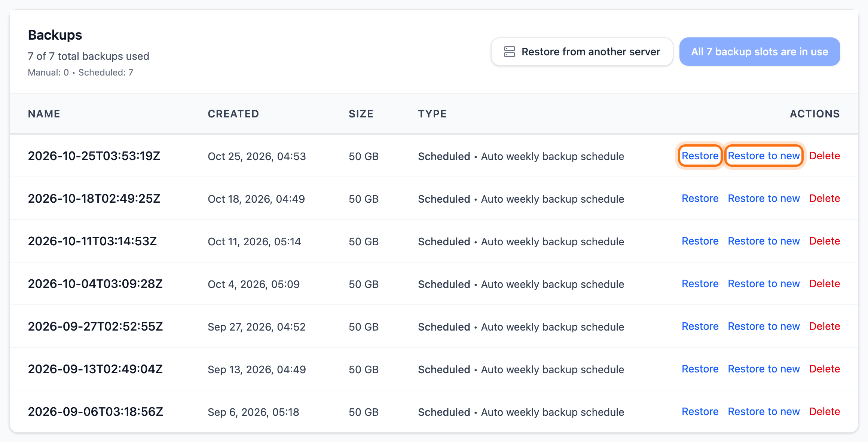The height and width of the screenshot is (442, 868).
Task: Restore the 2026-10-11T03:14:53Z backup
Action: tap(700, 241)
